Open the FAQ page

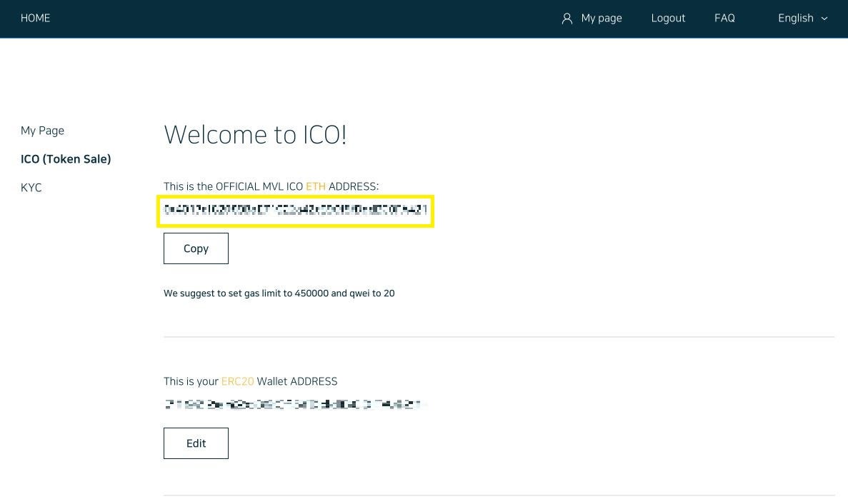click(x=724, y=18)
